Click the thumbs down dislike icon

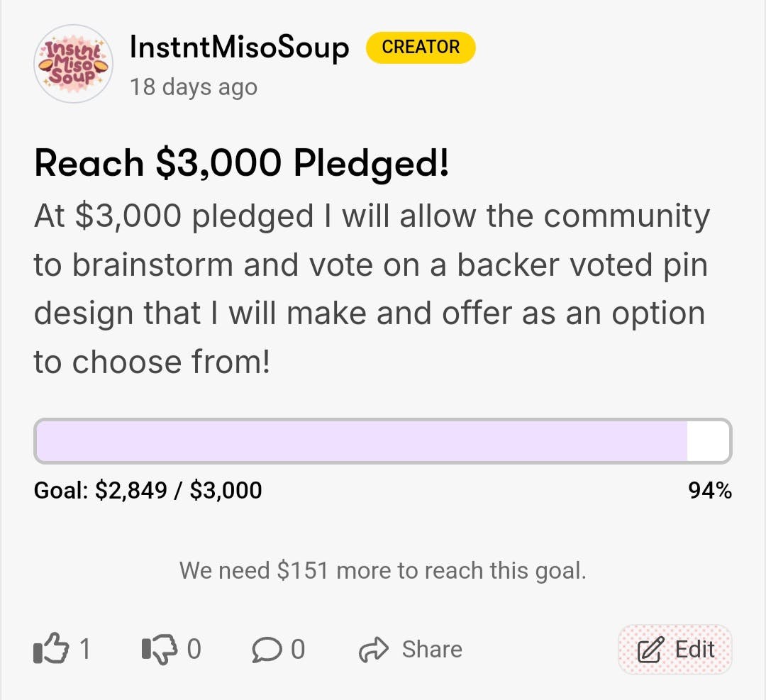pyautogui.click(x=159, y=649)
